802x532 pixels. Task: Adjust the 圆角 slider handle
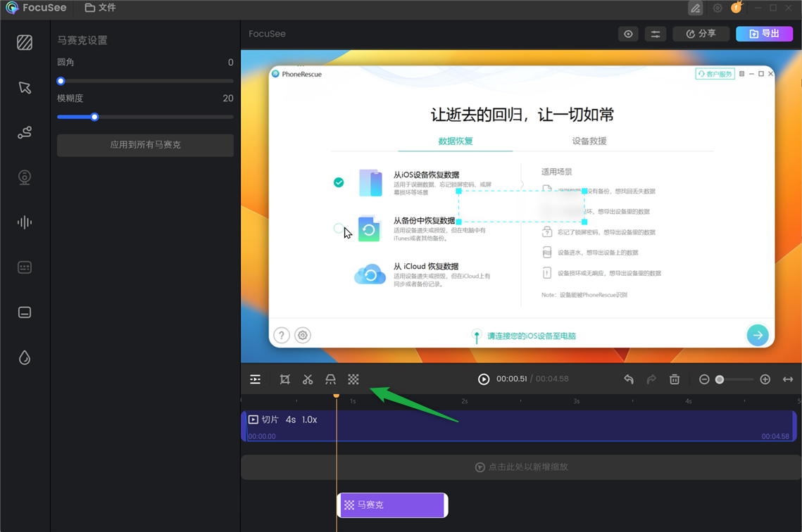[x=61, y=81]
